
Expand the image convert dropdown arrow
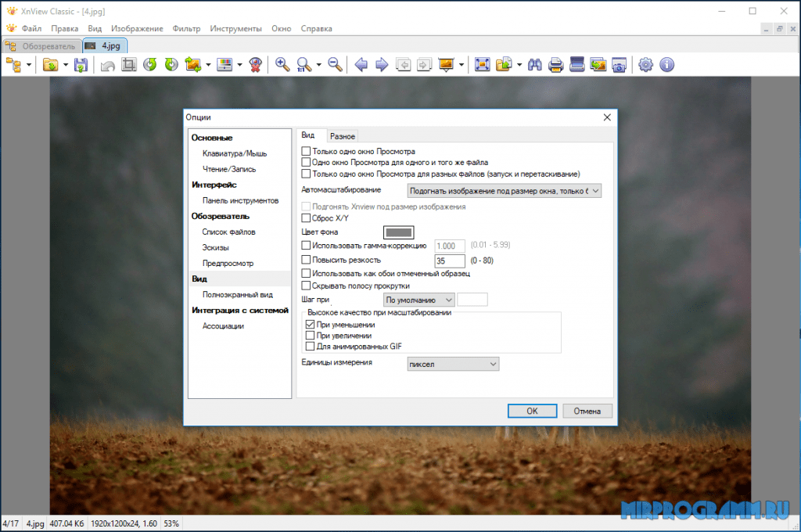pyautogui.click(x=208, y=65)
